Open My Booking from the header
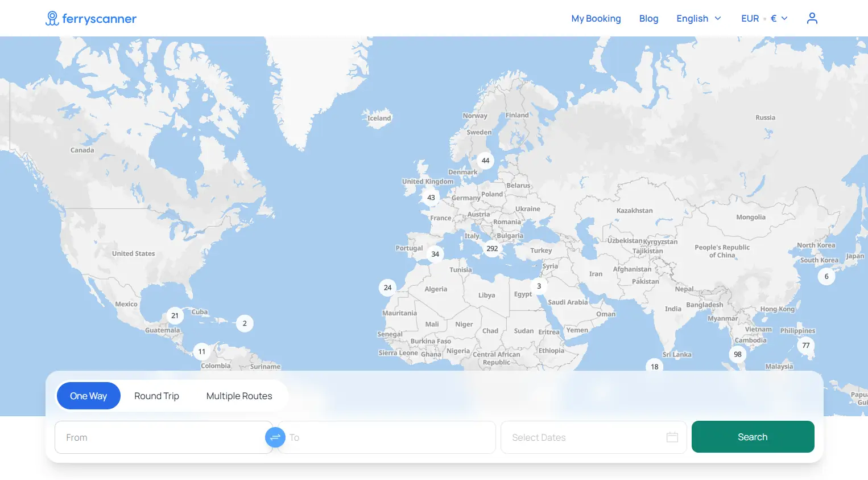Viewport: 868px width, 480px height. coord(596,19)
